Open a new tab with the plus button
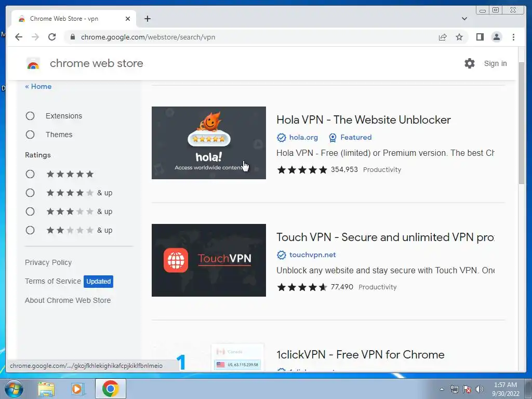The width and height of the screenshot is (532, 399). point(147,19)
